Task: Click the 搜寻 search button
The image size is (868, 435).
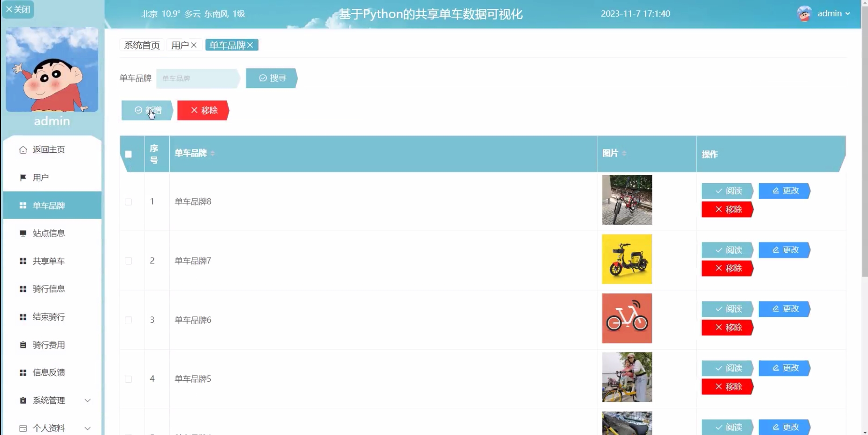Action: point(272,78)
